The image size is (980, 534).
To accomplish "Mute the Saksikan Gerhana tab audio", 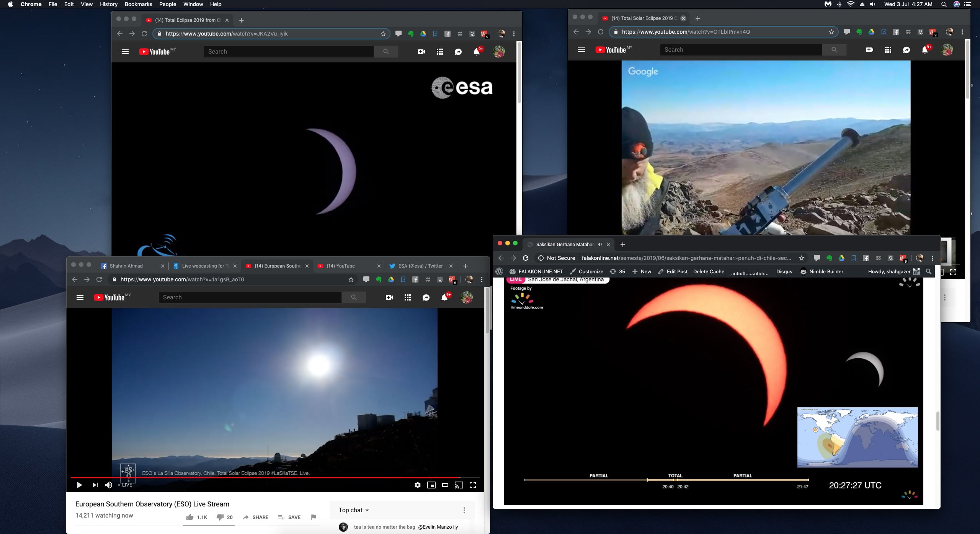I will click(600, 244).
